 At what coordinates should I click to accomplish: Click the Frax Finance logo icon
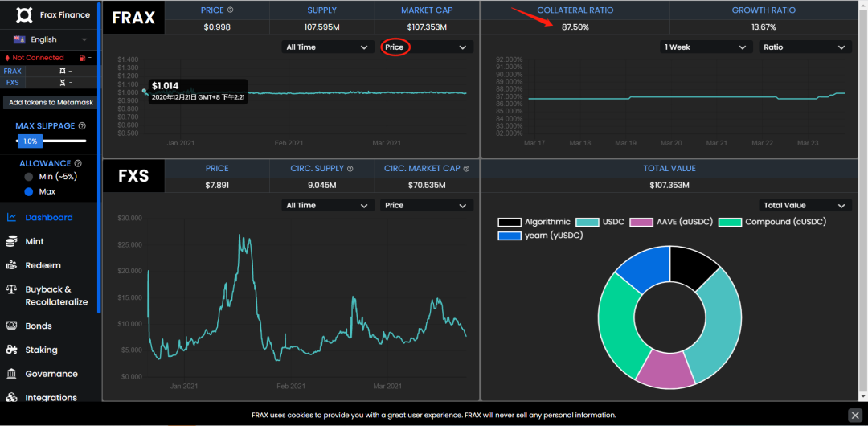[x=24, y=15]
